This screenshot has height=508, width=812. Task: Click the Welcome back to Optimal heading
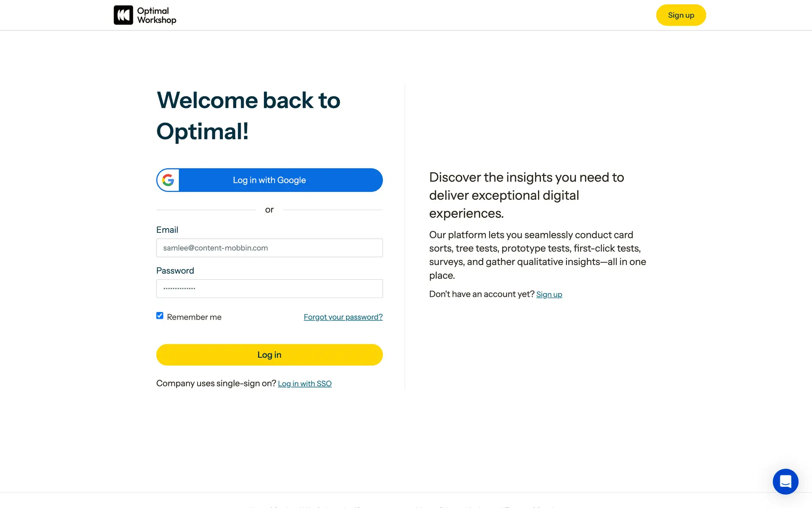pos(248,116)
